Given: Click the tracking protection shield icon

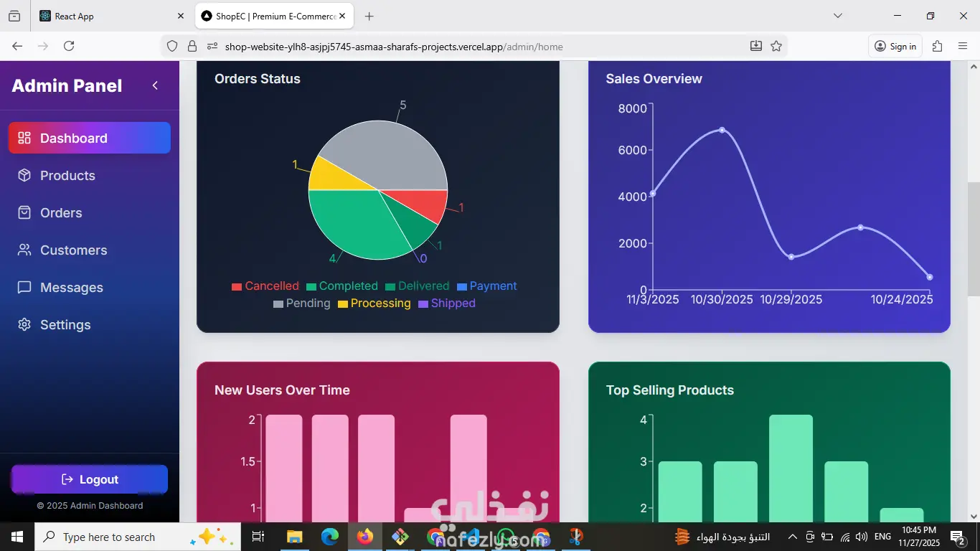Looking at the screenshot, I should point(172,46).
